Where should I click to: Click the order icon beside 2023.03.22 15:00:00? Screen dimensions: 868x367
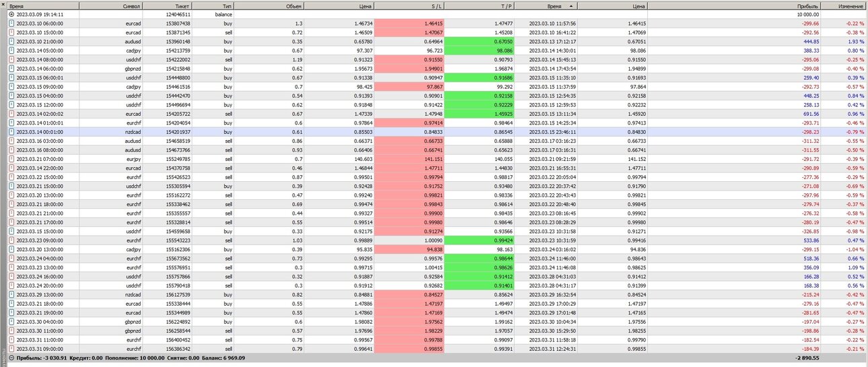point(11,177)
